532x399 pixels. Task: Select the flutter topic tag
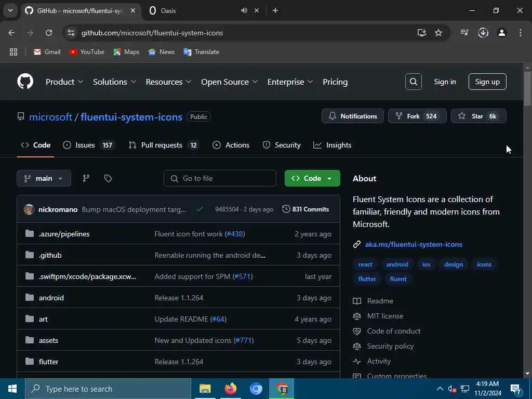367,279
